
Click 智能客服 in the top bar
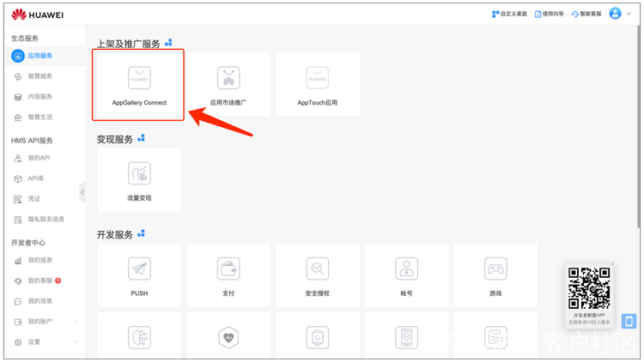[x=586, y=14]
